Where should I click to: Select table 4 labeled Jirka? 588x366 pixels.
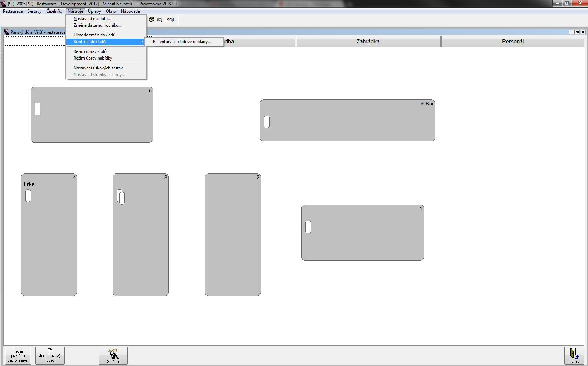click(x=49, y=235)
